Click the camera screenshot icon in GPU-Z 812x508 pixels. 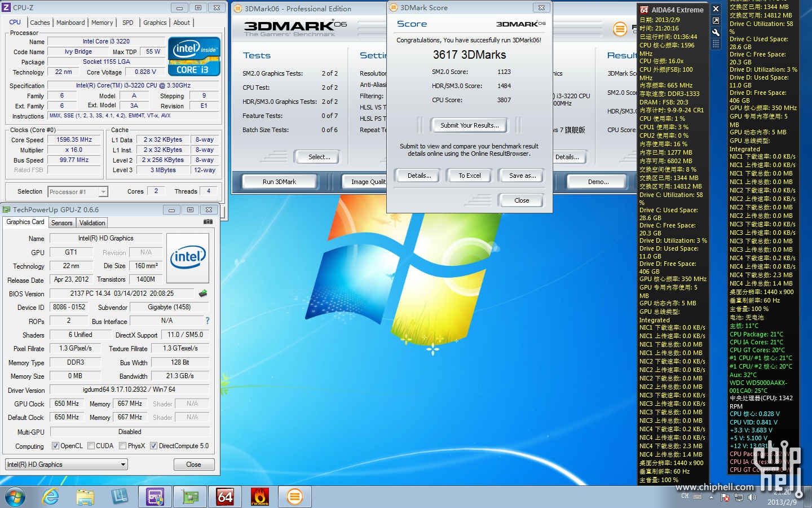pos(208,222)
